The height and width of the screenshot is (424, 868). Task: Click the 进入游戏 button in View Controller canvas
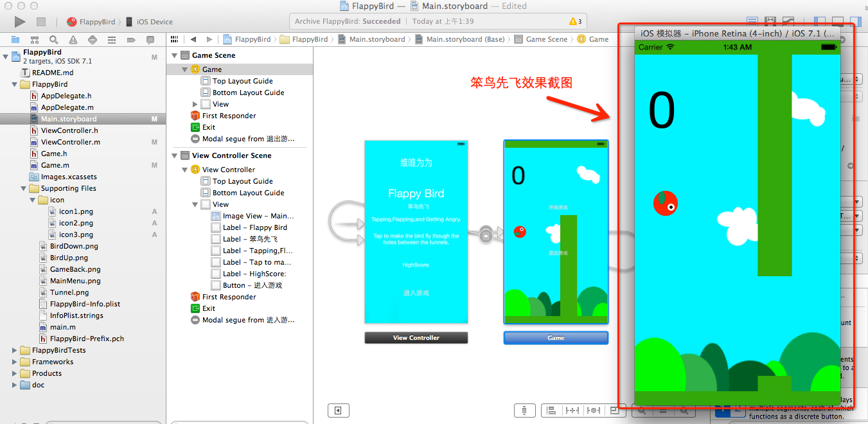pos(416,293)
